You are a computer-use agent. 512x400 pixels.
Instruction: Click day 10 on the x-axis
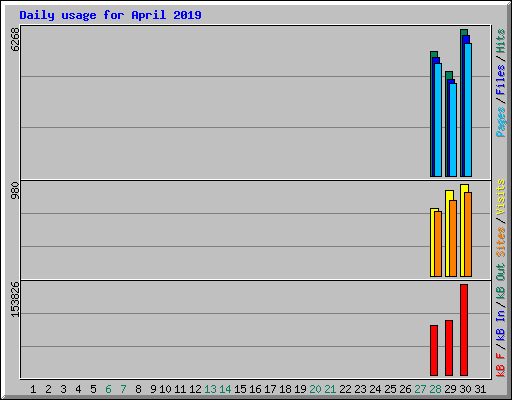pos(165,389)
